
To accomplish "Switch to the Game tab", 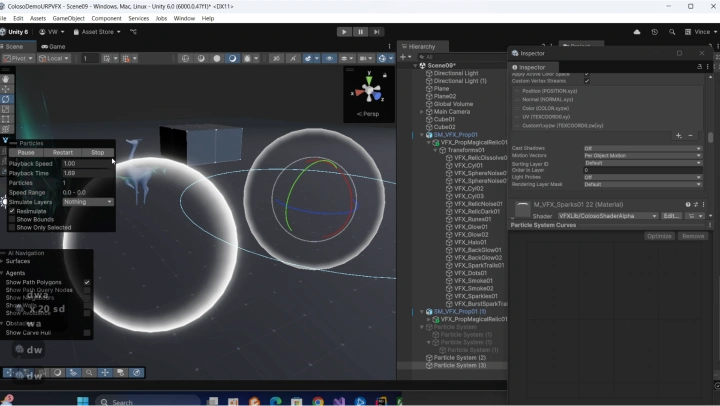I will coord(53,46).
